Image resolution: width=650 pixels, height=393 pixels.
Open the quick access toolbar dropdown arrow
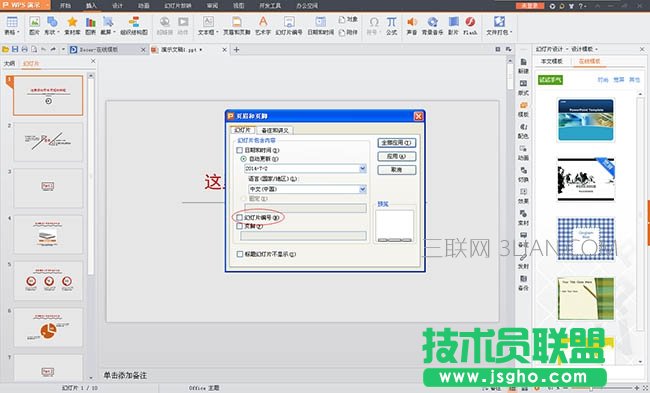[x=63, y=49]
